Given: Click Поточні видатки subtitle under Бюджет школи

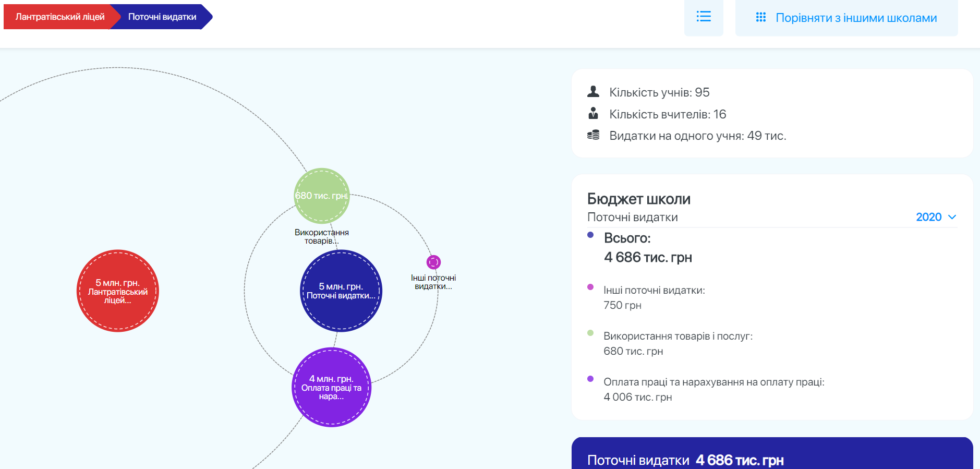Looking at the screenshot, I should click(x=633, y=217).
